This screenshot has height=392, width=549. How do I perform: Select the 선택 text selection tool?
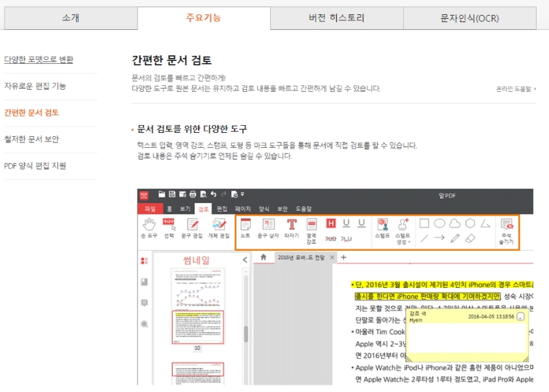coord(169,228)
